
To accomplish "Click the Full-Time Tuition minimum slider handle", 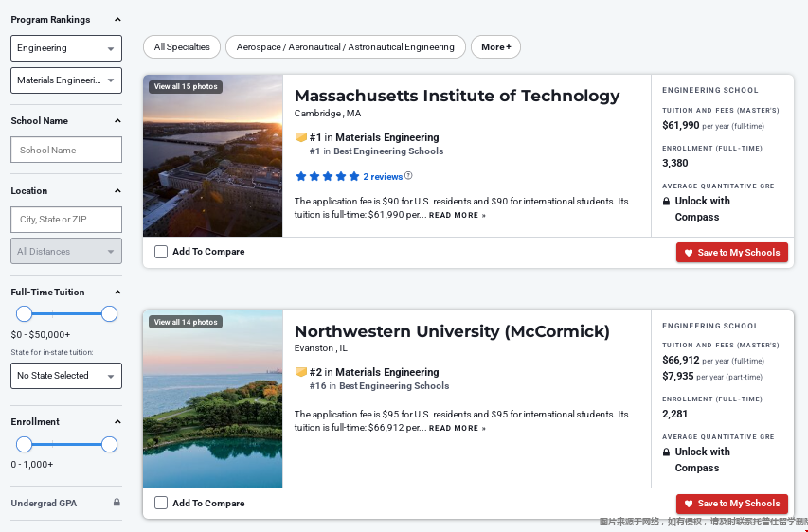I will pos(24,313).
